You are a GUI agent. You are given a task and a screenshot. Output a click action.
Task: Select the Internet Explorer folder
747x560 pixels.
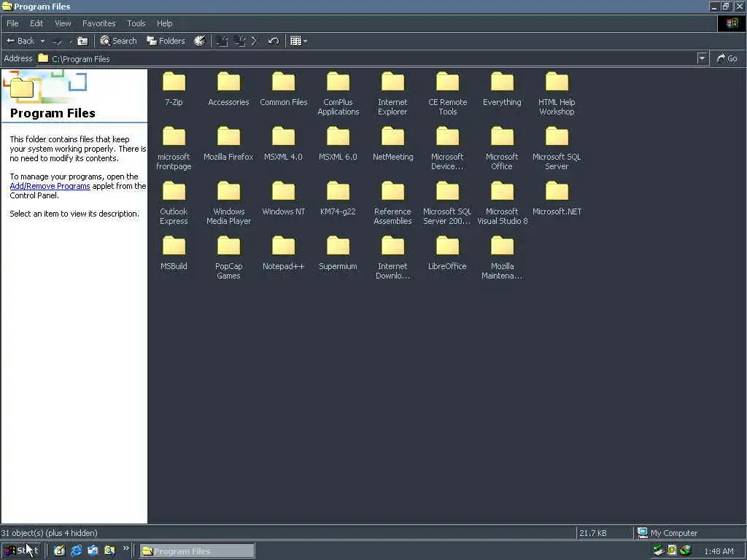(x=392, y=93)
